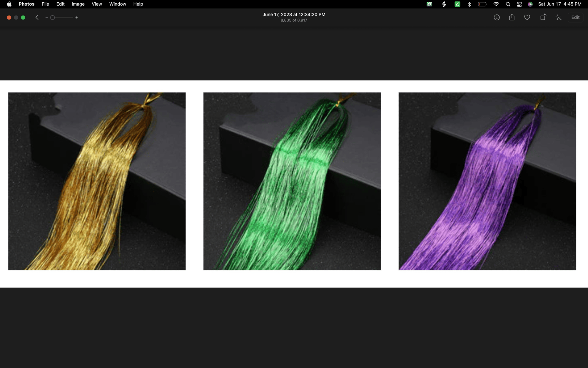Click the Share icon in toolbar

pyautogui.click(x=512, y=17)
